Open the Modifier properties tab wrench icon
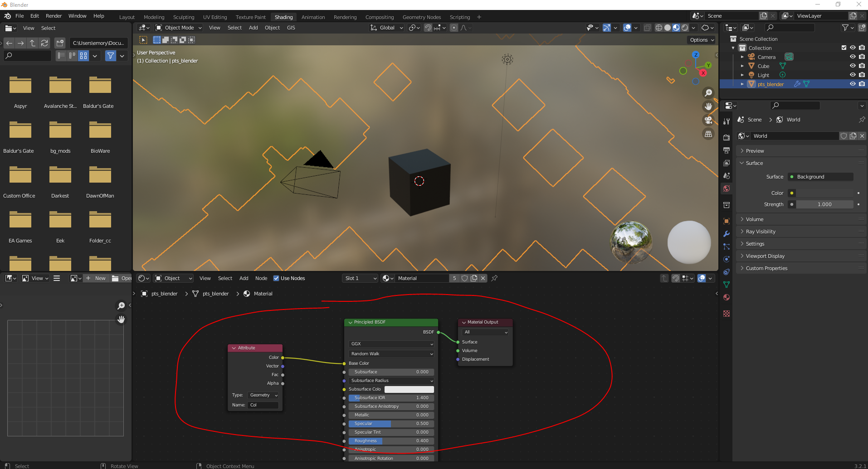 727,234
